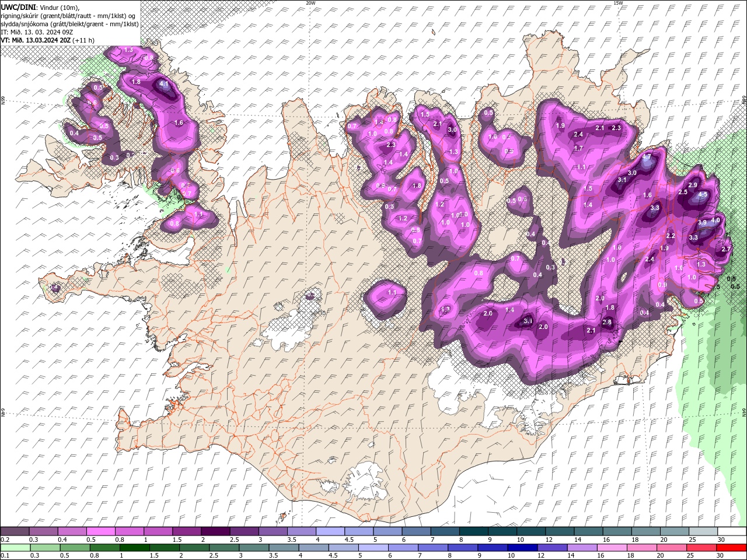
Task: Click the 1.7 snowfall value in the northeast
Action: 578,149
